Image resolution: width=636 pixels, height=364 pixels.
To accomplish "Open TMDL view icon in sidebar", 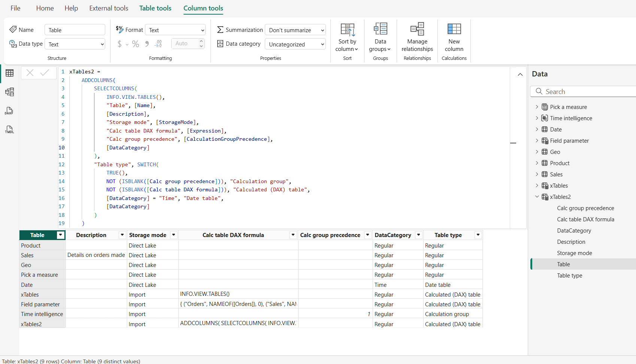I will point(9,130).
